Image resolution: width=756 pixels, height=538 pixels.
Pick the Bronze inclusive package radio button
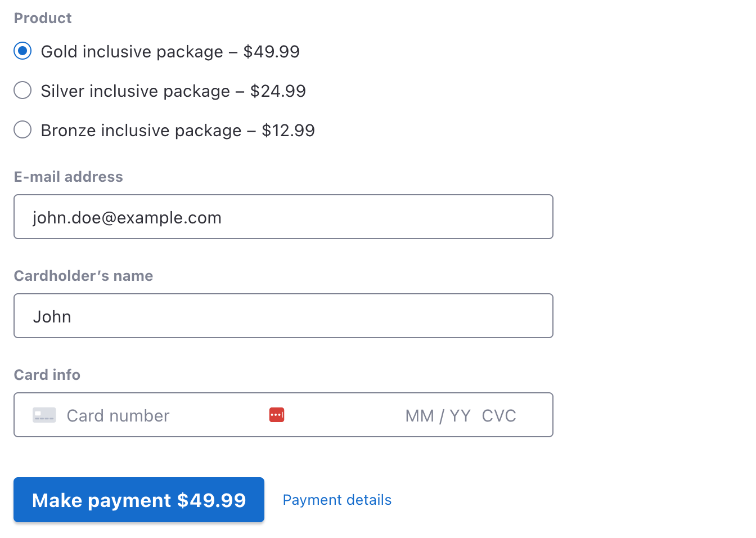22,130
